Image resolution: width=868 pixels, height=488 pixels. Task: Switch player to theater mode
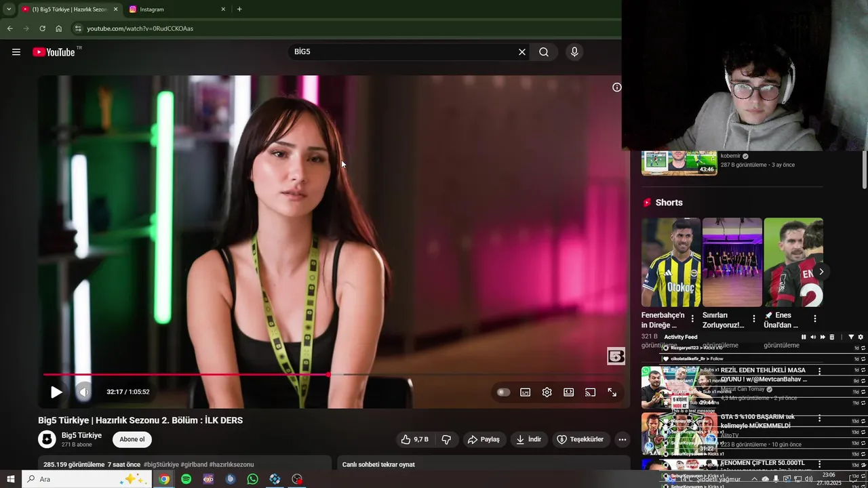(x=568, y=392)
